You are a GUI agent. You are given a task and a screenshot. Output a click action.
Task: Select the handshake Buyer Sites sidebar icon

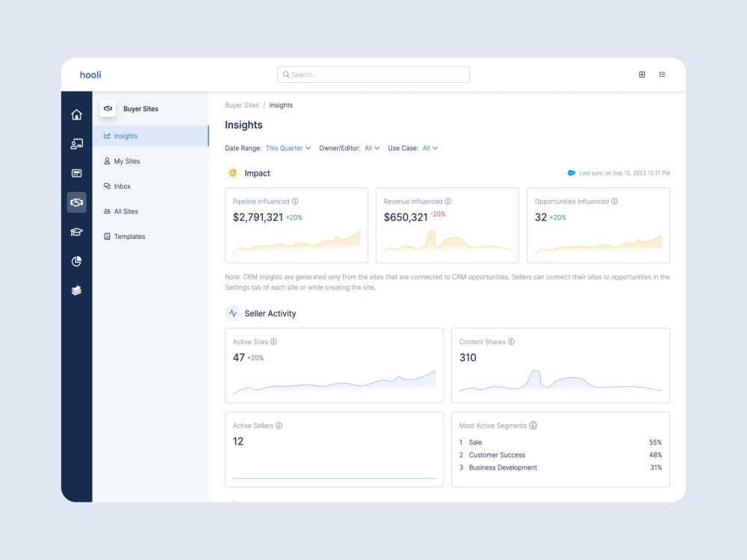click(76, 202)
